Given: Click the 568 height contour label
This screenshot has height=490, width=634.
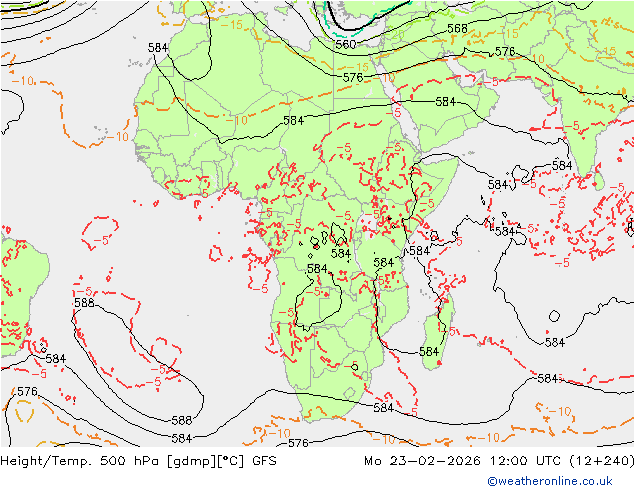Looking at the screenshot, I should click(457, 29).
